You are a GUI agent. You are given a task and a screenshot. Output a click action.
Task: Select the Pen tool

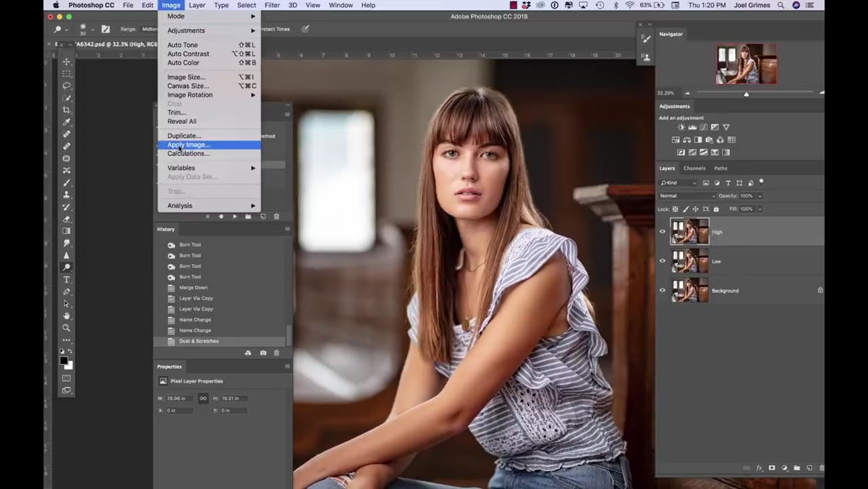tap(67, 292)
